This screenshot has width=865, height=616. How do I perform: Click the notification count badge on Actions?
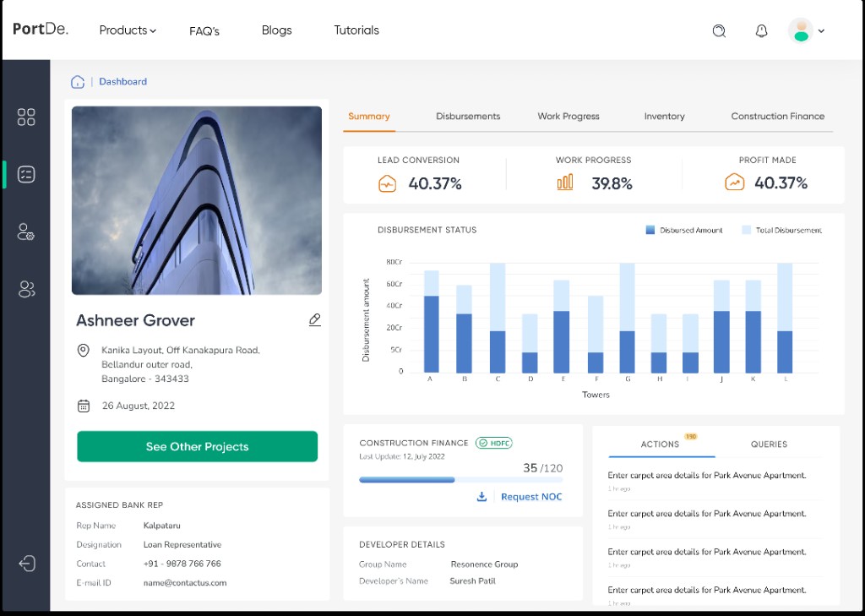click(691, 436)
